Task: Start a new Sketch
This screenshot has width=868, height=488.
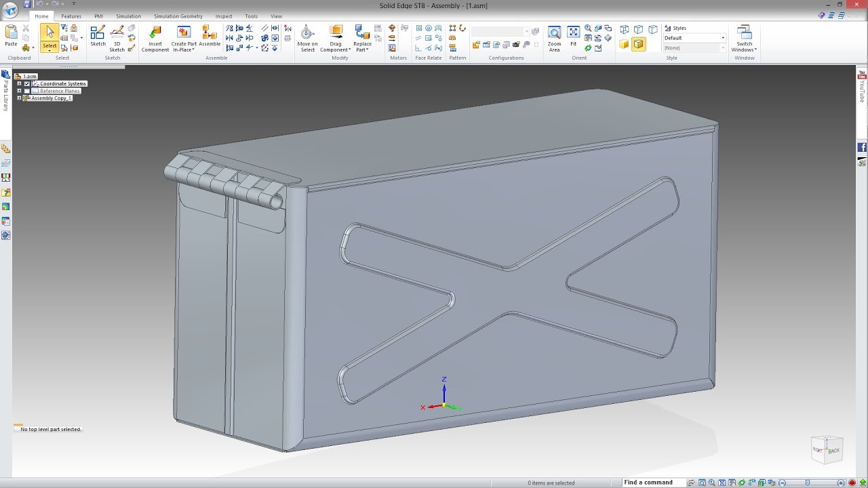Action: pos(98,37)
